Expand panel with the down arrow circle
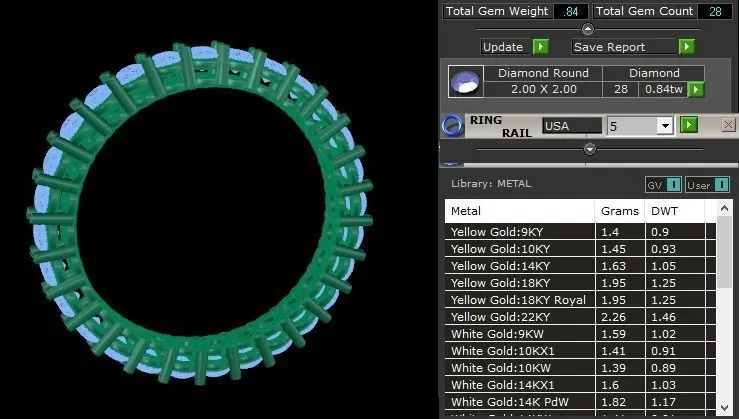The height and width of the screenshot is (419, 739). pos(590,149)
